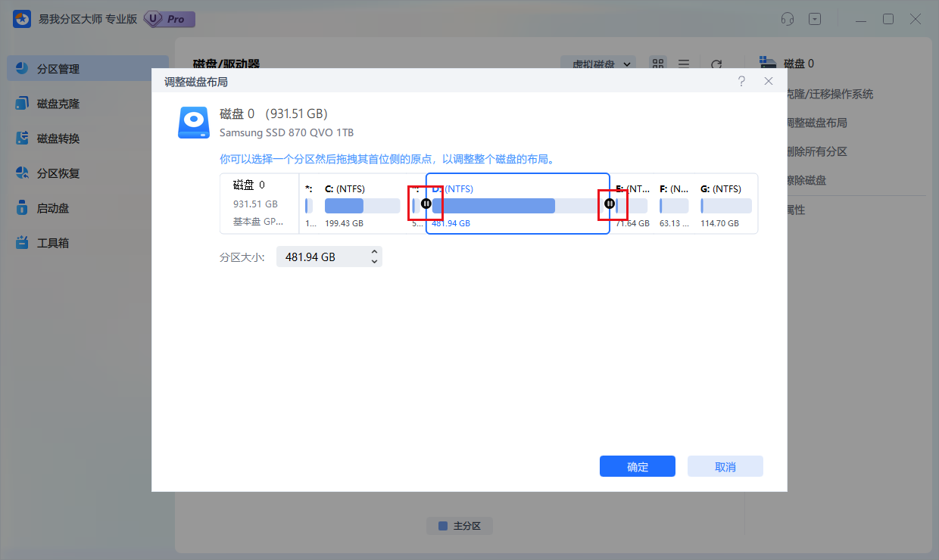939x560 pixels.
Task: Switch main window to list view
Action: 684,64
